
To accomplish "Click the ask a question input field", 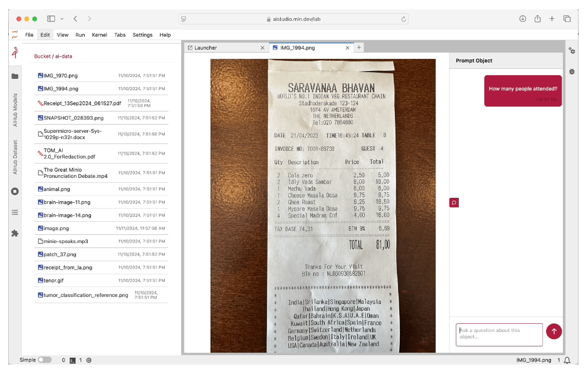I will coord(498,334).
